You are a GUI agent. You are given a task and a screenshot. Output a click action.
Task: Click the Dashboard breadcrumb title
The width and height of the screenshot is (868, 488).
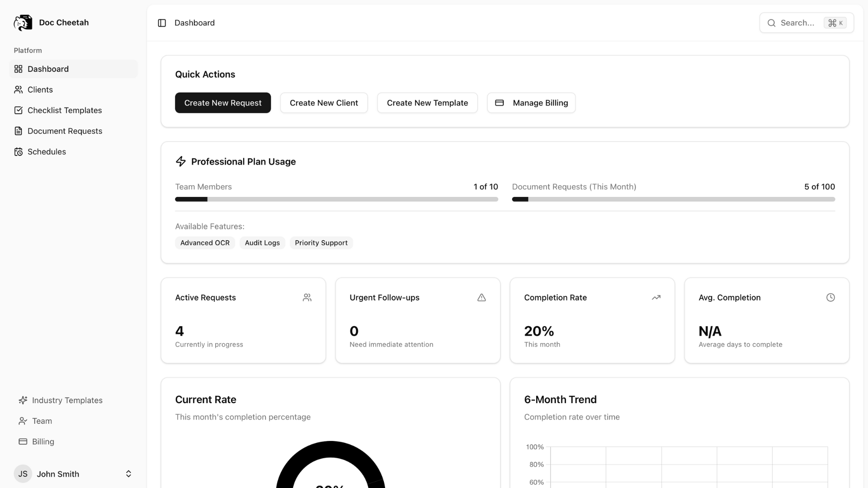click(x=194, y=23)
